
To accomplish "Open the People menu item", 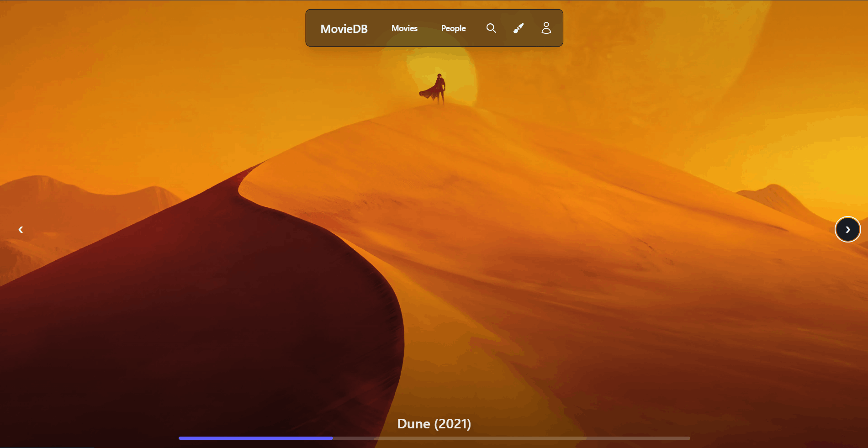I will tap(453, 28).
